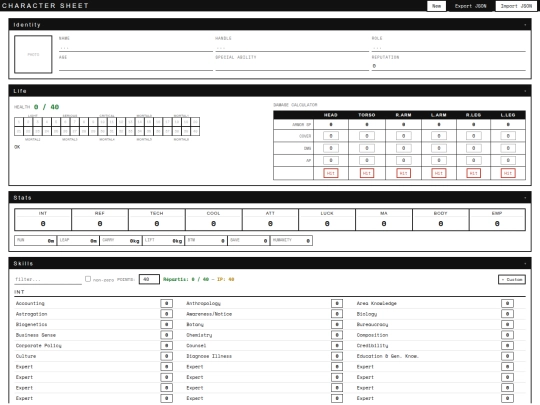This screenshot has width=540, height=405.
Task: Mark health box 40
Action: pyautogui.click(x=195, y=131)
